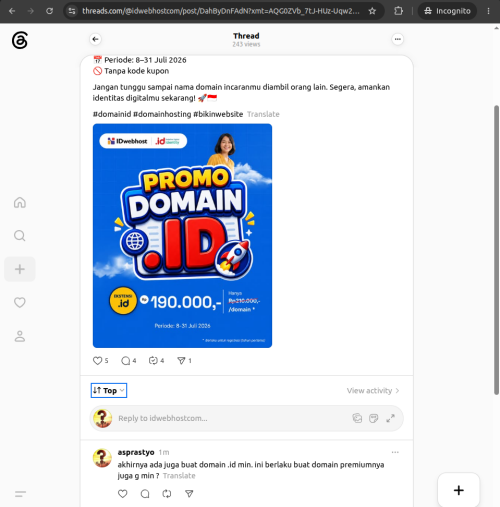Like asprastyo's reply
Viewport: 500px width, 507px height.
(123, 494)
